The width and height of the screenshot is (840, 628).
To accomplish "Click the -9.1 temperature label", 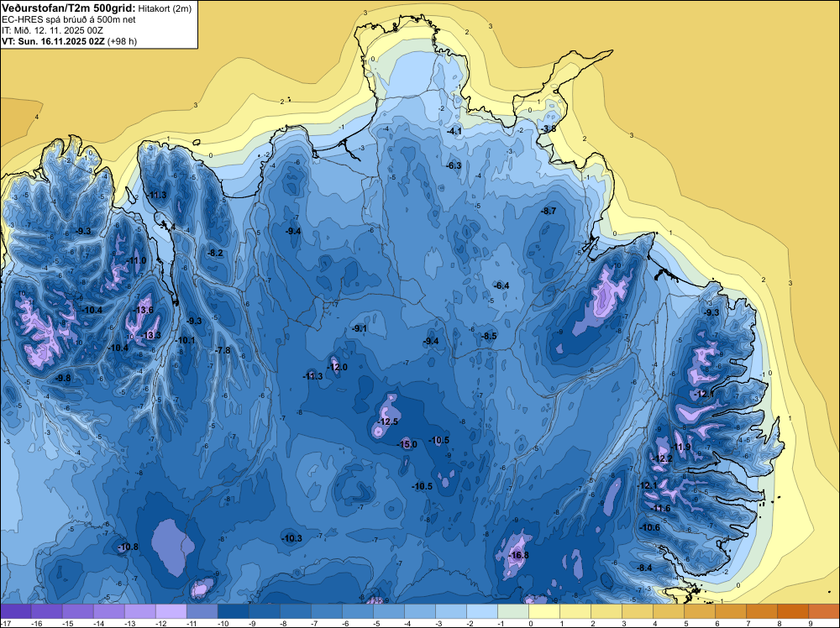I will pos(359,329).
